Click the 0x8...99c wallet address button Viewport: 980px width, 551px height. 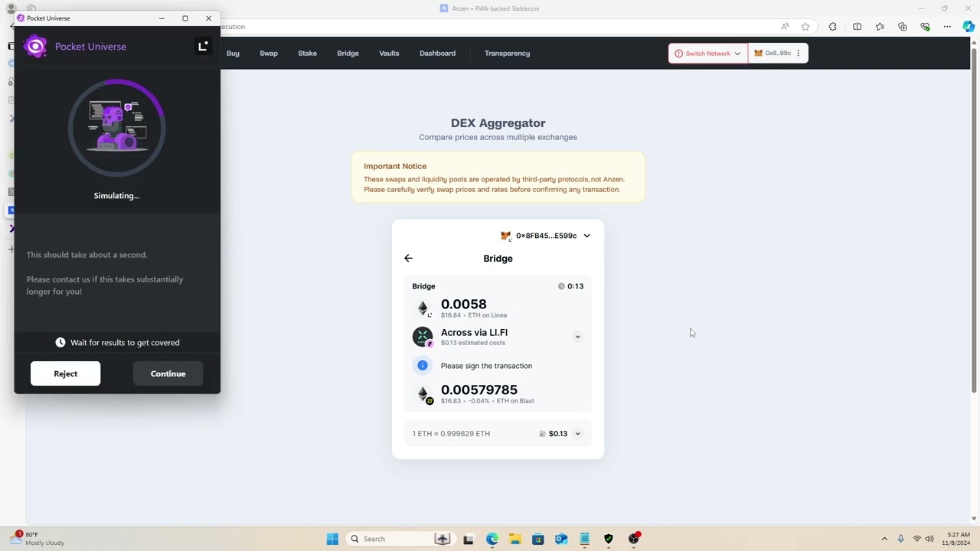pyautogui.click(x=778, y=54)
